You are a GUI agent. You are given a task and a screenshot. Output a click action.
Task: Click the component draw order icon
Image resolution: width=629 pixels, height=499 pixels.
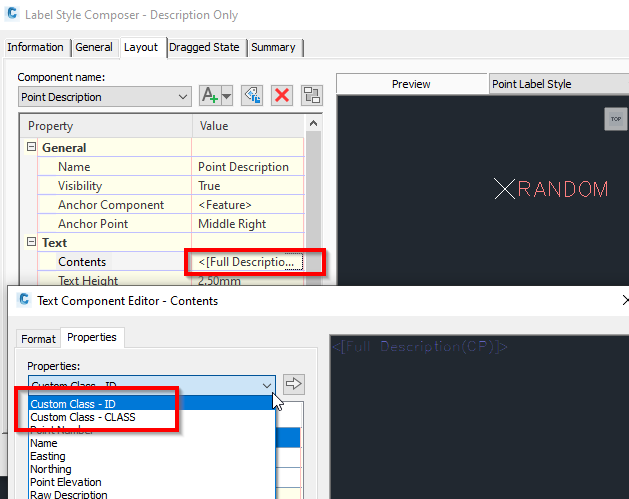[312, 96]
